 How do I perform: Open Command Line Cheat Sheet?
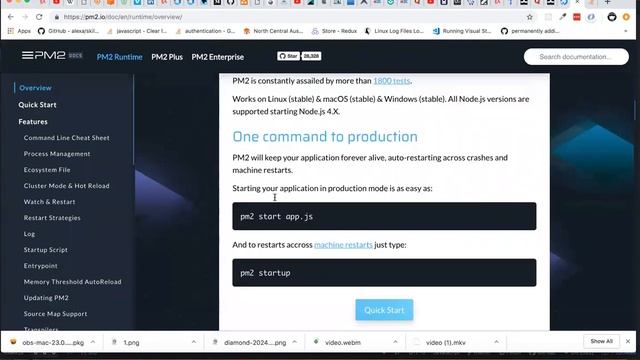[67, 138]
